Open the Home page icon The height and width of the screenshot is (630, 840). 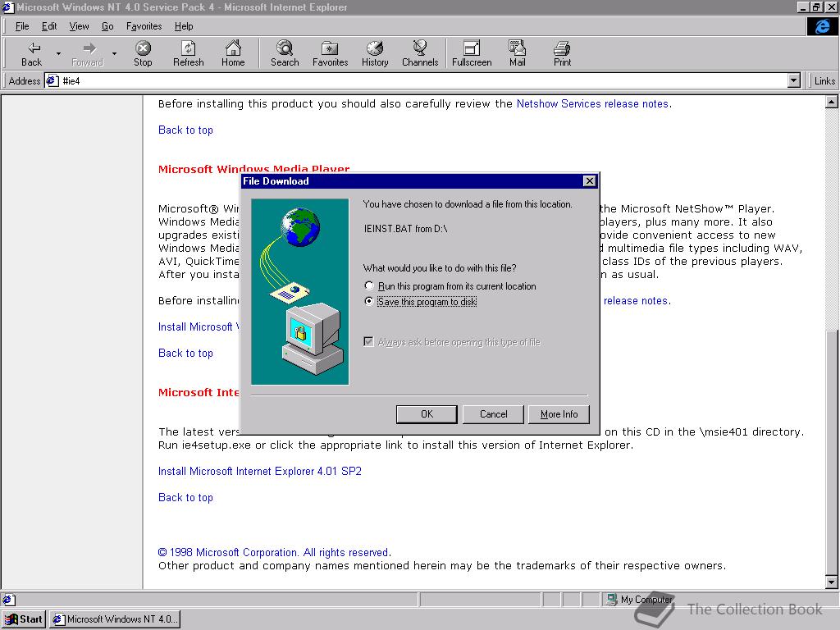pos(233,52)
